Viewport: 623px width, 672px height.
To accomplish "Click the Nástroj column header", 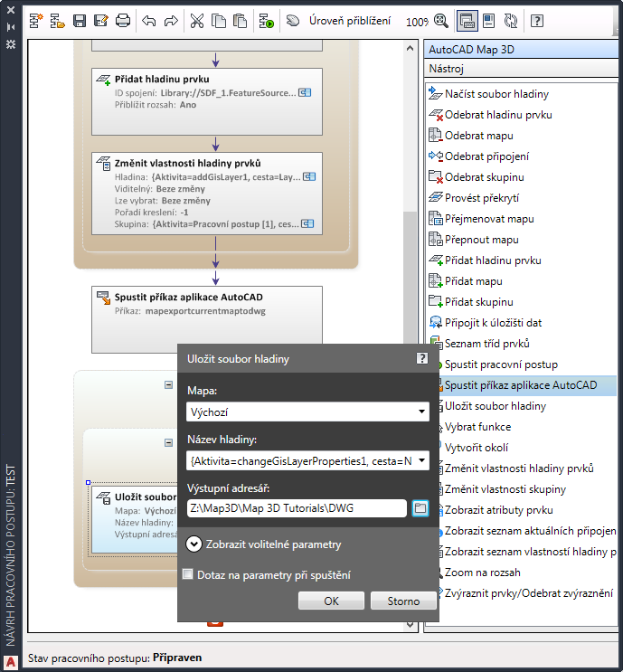I will point(521,69).
